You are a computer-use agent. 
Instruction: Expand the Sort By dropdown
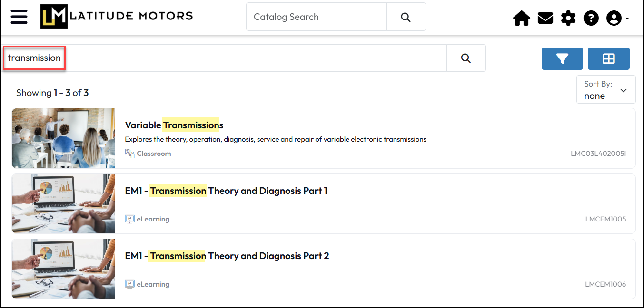(x=606, y=90)
